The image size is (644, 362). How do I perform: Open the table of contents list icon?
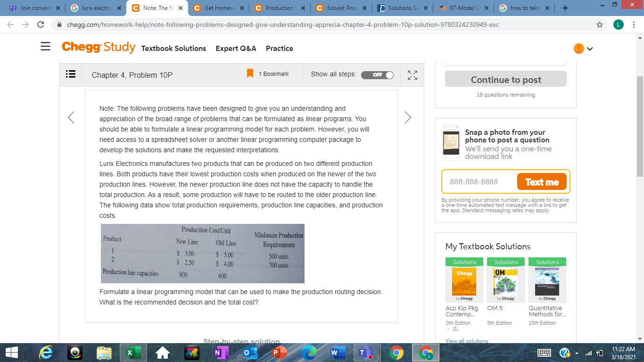71,74
